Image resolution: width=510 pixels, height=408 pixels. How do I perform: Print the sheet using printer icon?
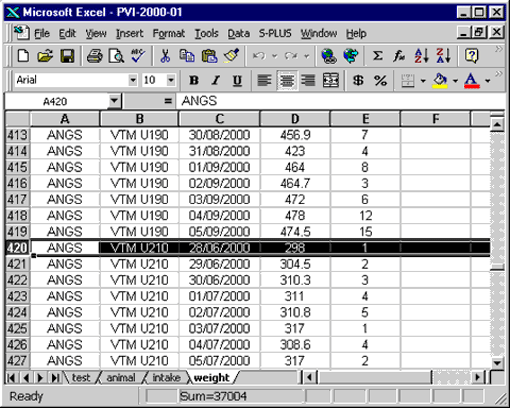point(95,56)
